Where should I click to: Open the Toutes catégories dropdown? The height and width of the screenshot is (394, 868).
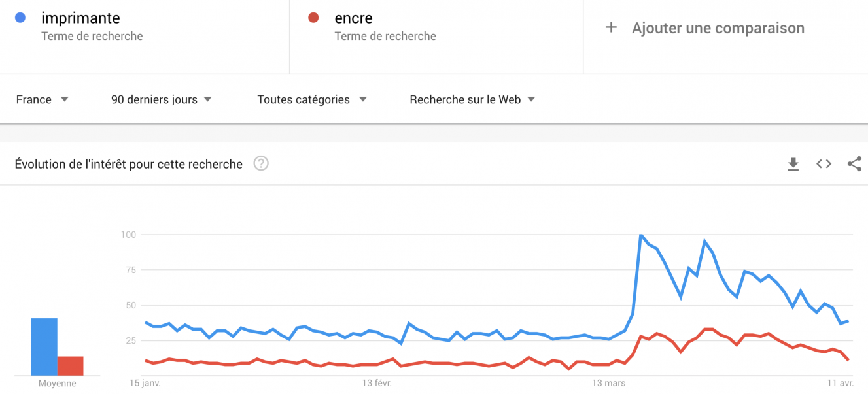pos(312,99)
